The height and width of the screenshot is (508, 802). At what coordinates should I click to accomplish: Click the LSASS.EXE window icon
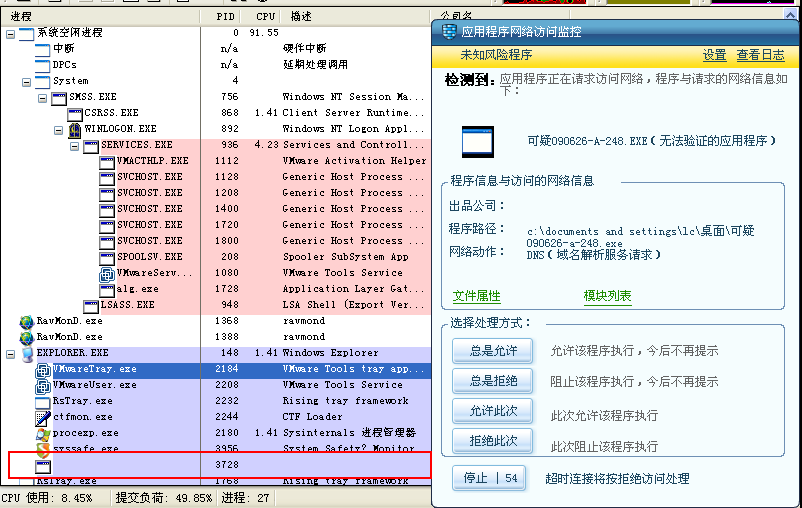click(91, 306)
